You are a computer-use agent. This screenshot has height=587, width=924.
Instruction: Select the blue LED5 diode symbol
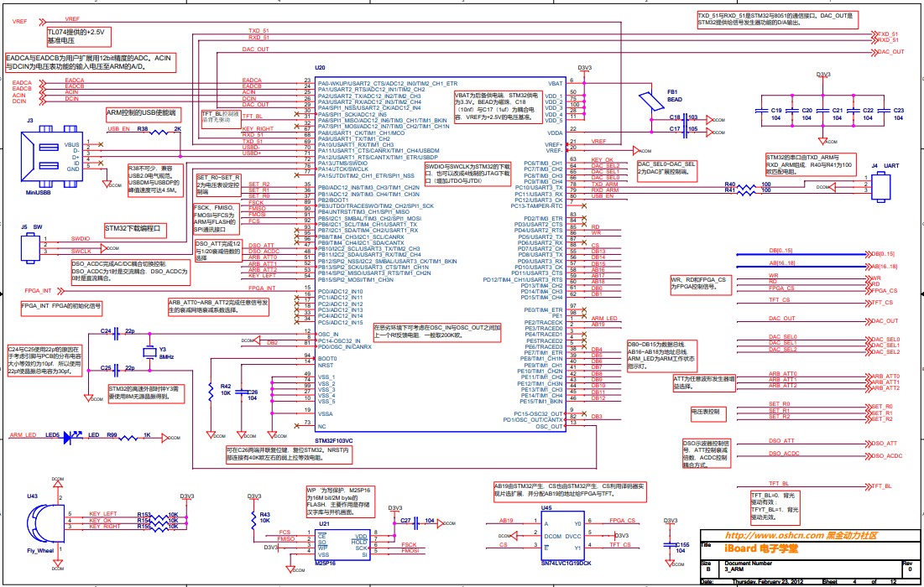point(74,436)
